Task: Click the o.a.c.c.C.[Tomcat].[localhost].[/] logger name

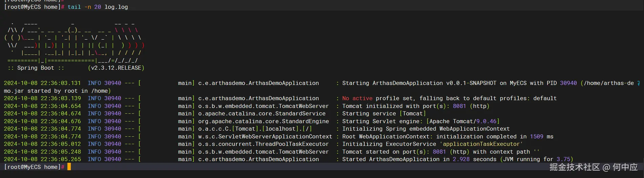Action: (255, 129)
